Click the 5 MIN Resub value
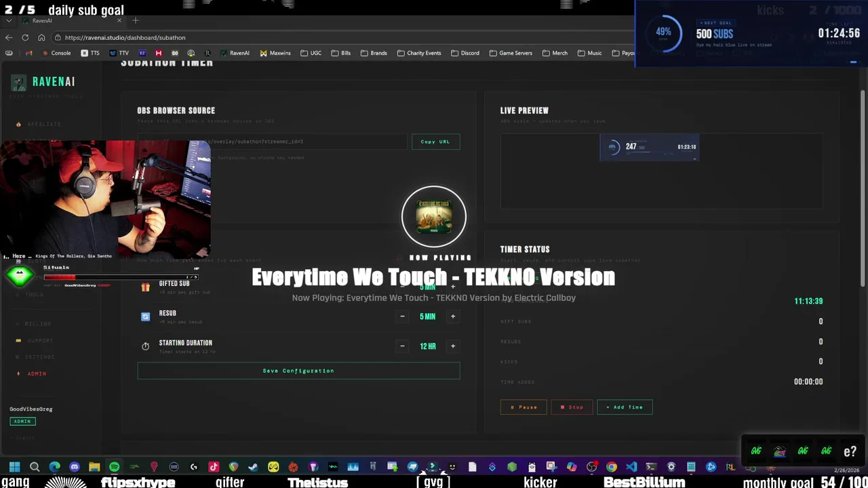 tap(427, 317)
